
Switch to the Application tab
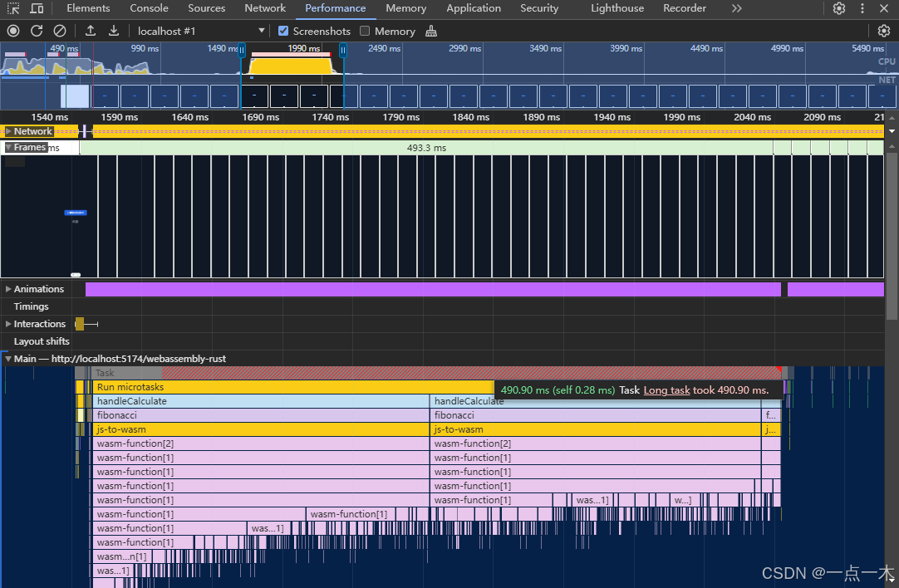pyautogui.click(x=474, y=8)
